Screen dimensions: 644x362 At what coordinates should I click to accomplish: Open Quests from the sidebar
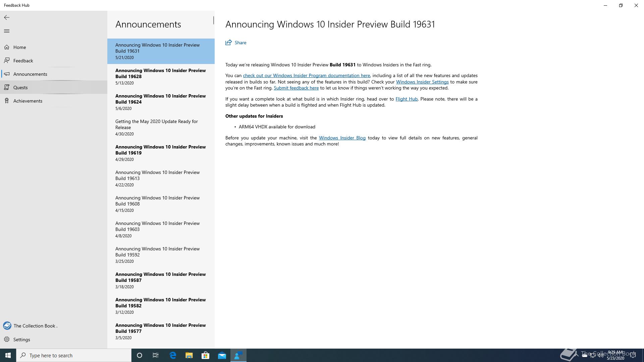(x=20, y=87)
